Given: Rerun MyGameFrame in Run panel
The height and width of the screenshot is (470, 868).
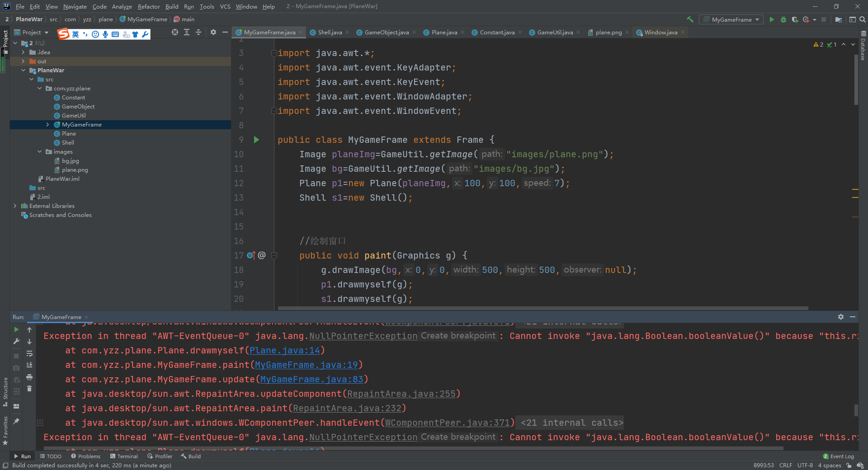Looking at the screenshot, I should coord(16,329).
